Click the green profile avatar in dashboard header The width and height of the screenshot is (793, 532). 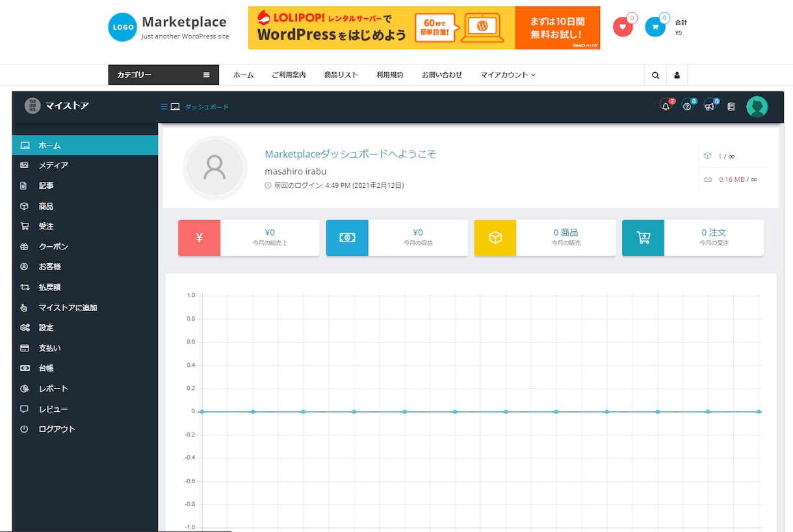(757, 107)
